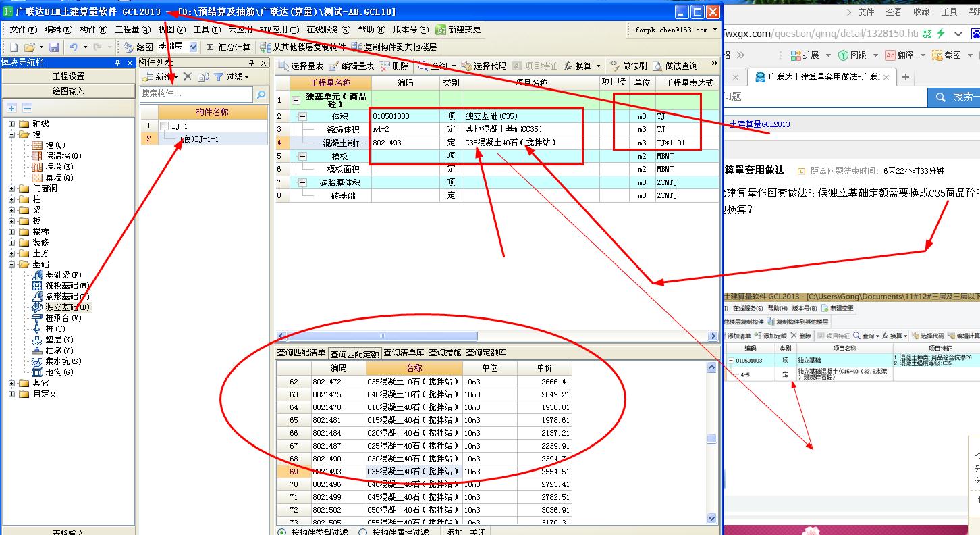Select the (底)DJ-1-1 component row

pos(205,139)
